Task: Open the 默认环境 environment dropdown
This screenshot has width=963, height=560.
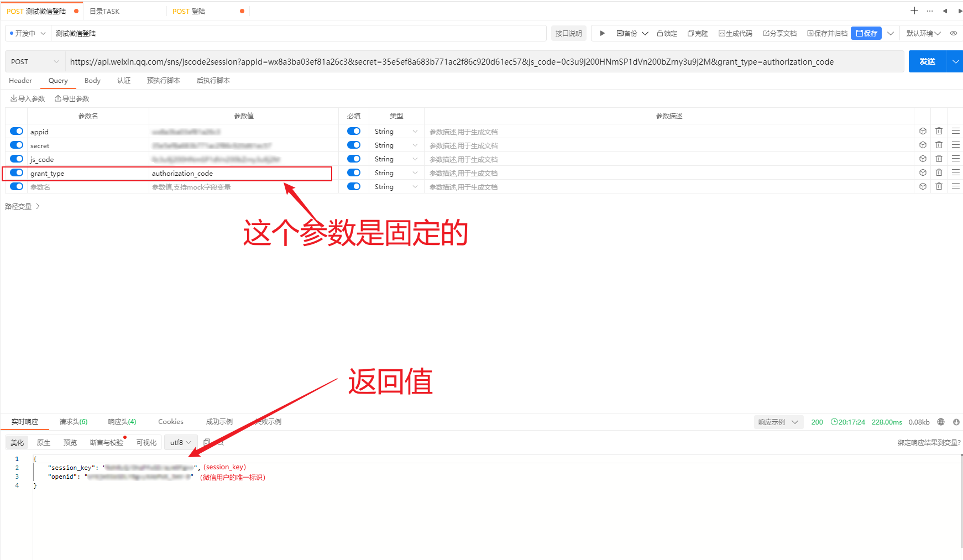Action: coord(923,33)
